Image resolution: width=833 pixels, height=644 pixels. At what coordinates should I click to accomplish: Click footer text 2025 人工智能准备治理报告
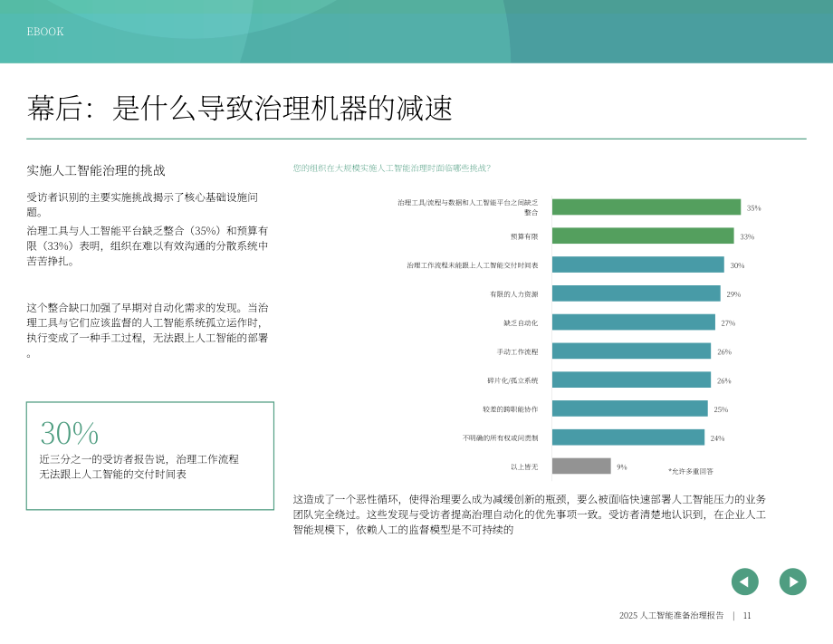pos(672,615)
